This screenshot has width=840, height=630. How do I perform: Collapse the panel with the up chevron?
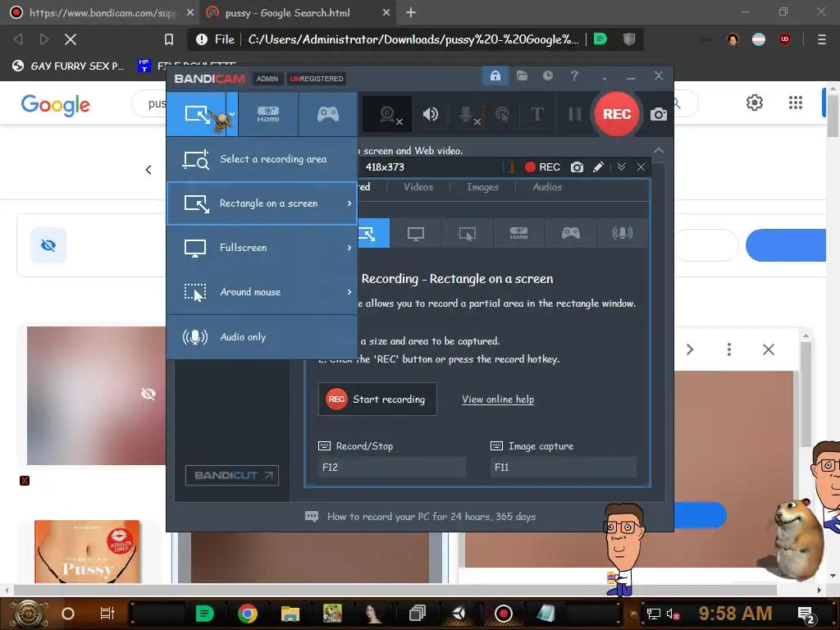point(659,151)
